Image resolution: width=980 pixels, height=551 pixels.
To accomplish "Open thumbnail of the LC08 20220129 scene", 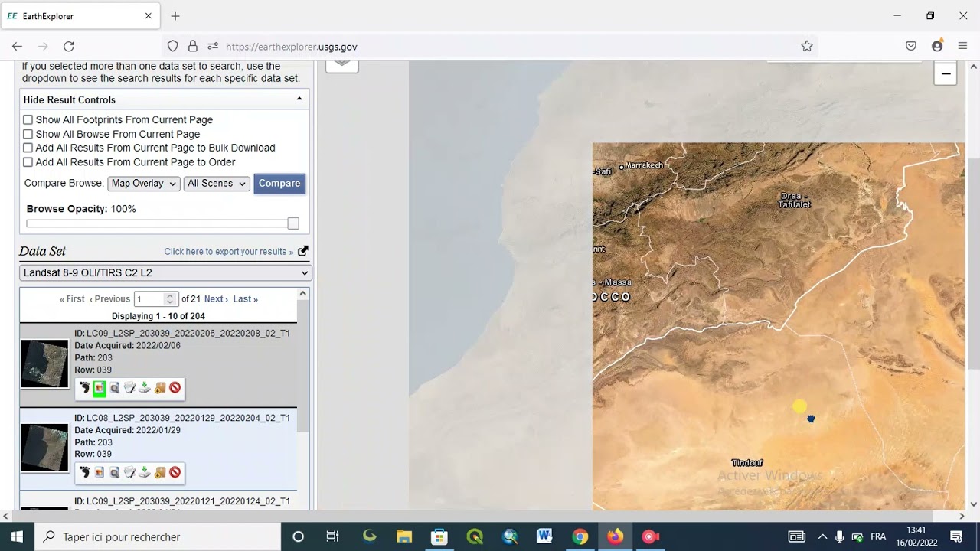I will (44, 448).
